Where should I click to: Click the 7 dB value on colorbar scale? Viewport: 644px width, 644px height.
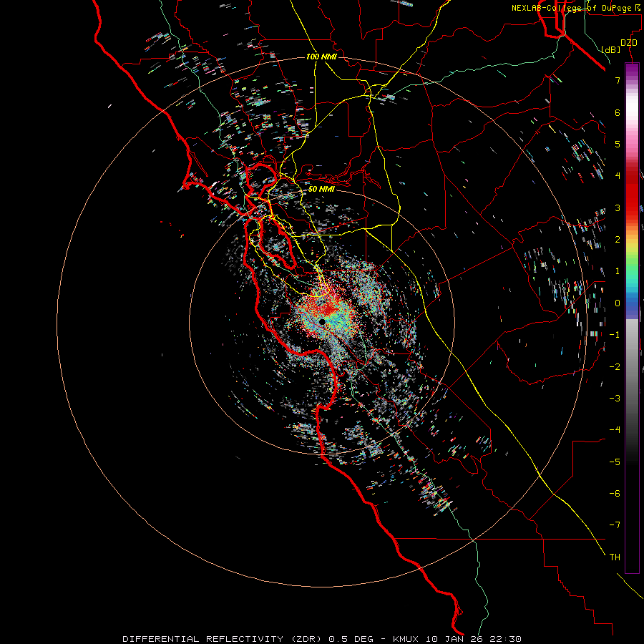tap(618, 80)
